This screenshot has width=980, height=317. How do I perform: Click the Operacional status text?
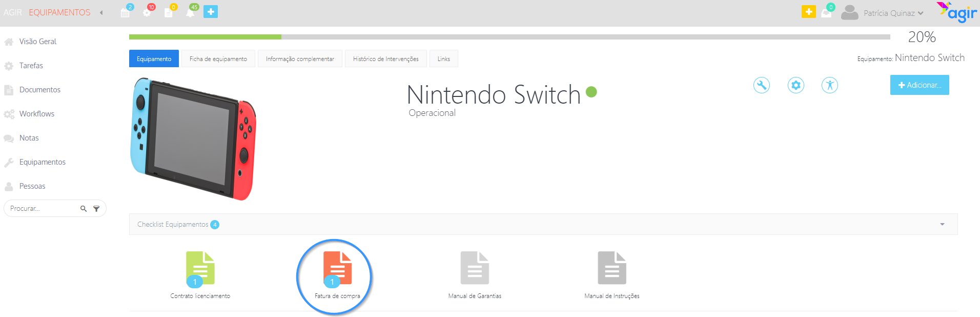(x=432, y=113)
